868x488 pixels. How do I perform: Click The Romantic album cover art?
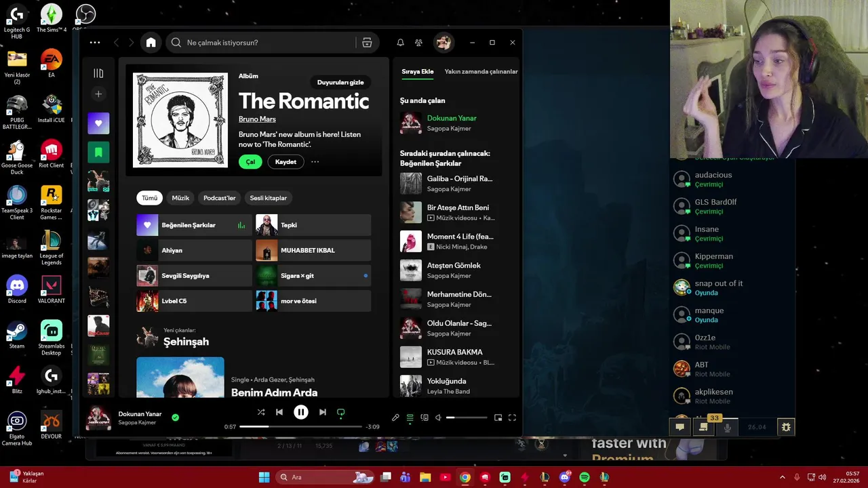tap(180, 119)
